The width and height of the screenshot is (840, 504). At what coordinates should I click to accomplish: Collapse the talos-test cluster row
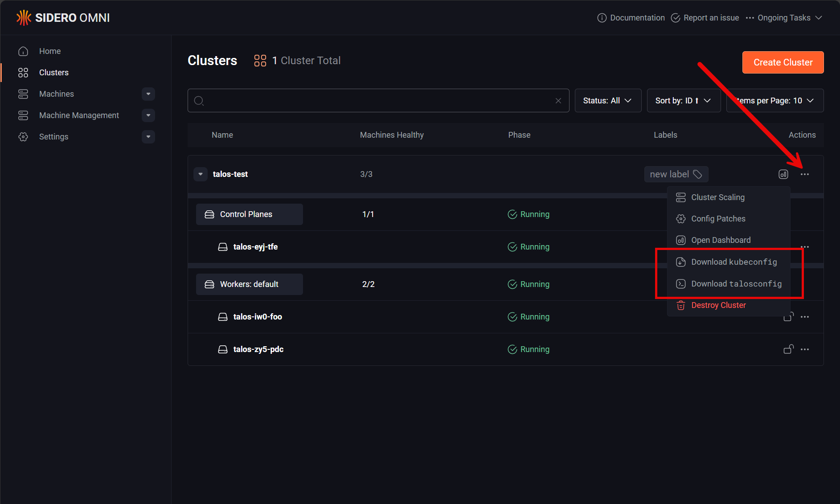tap(200, 174)
